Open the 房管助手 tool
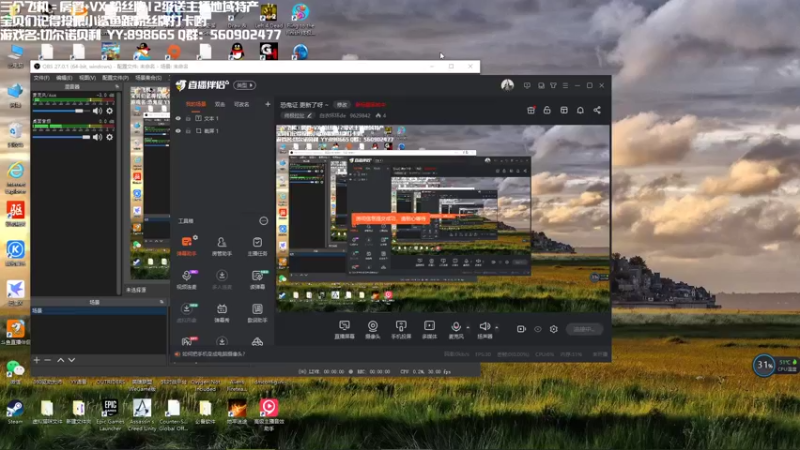Image resolution: width=800 pixels, height=450 pixels. [x=221, y=245]
